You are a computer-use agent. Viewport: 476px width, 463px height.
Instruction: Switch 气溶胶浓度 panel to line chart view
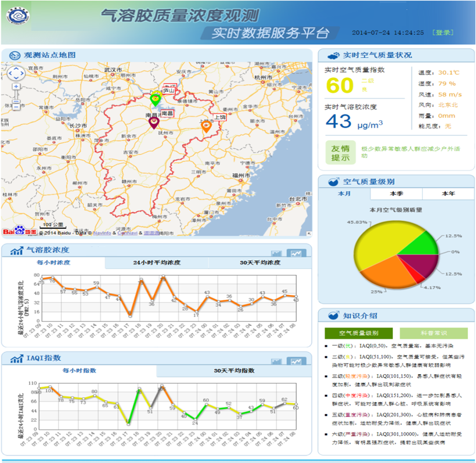297,253
